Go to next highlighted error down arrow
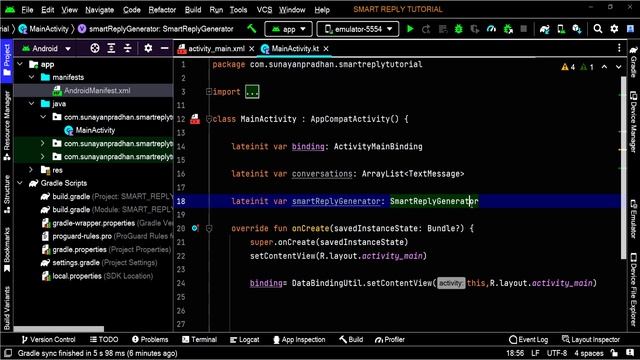Image resolution: width=640 pixels, height=360 pixels. tap(619, 67)
